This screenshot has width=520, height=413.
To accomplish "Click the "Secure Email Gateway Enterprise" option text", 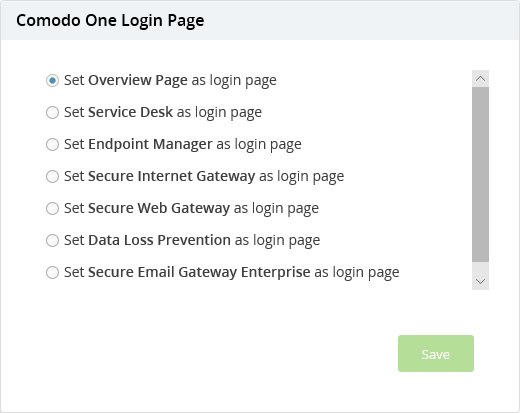I will [x=199, y=272].
